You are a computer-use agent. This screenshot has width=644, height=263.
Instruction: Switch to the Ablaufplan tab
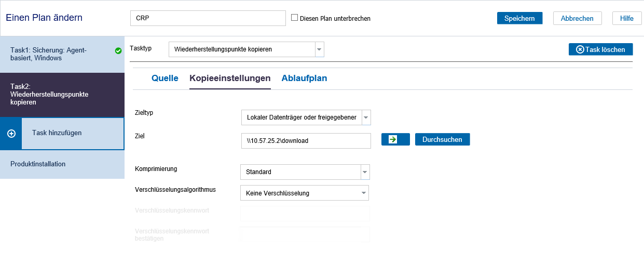point(304,78)
